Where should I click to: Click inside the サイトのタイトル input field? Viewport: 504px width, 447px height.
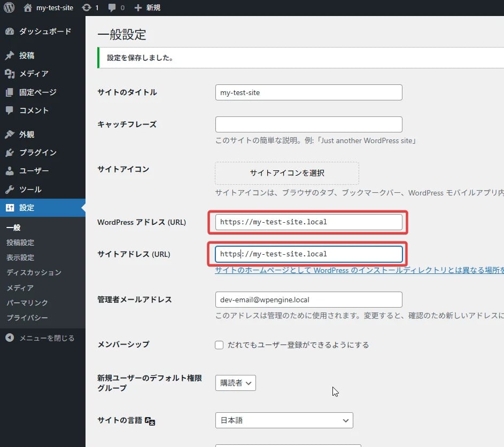point(308,92)
